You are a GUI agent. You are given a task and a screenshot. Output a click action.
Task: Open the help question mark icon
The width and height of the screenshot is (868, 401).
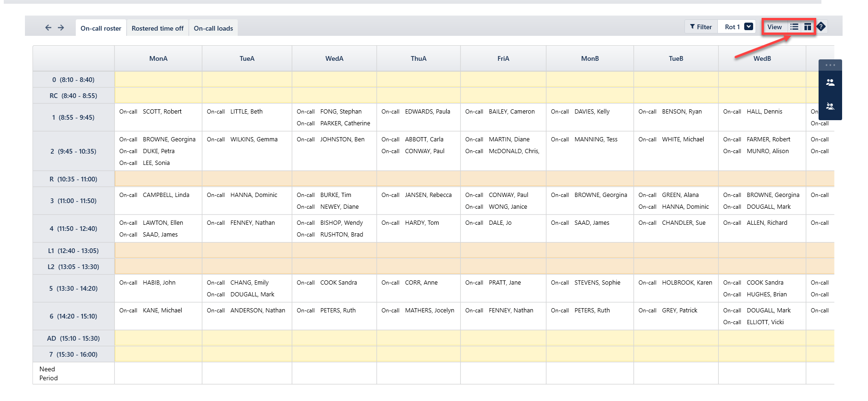pos(821,26)
